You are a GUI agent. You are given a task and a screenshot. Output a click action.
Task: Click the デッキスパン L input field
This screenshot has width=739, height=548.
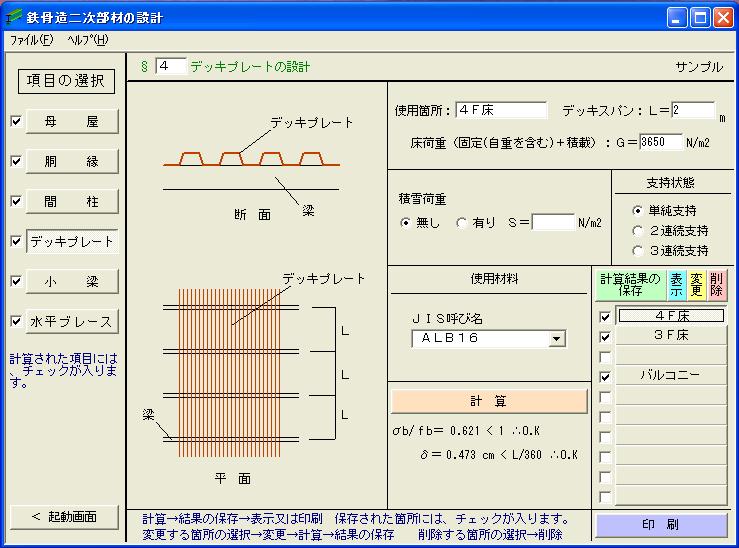pyautogui.click(x=692, y=110)
